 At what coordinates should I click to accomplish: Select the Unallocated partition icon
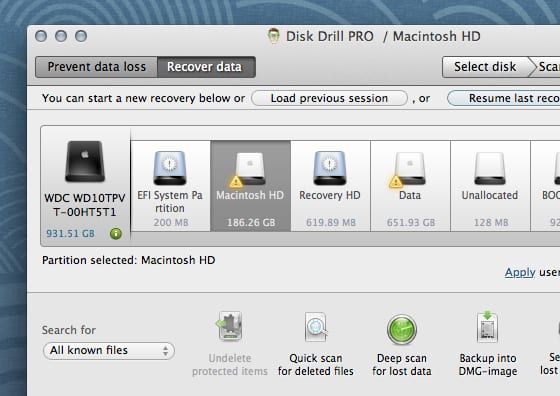coord(490,169)
